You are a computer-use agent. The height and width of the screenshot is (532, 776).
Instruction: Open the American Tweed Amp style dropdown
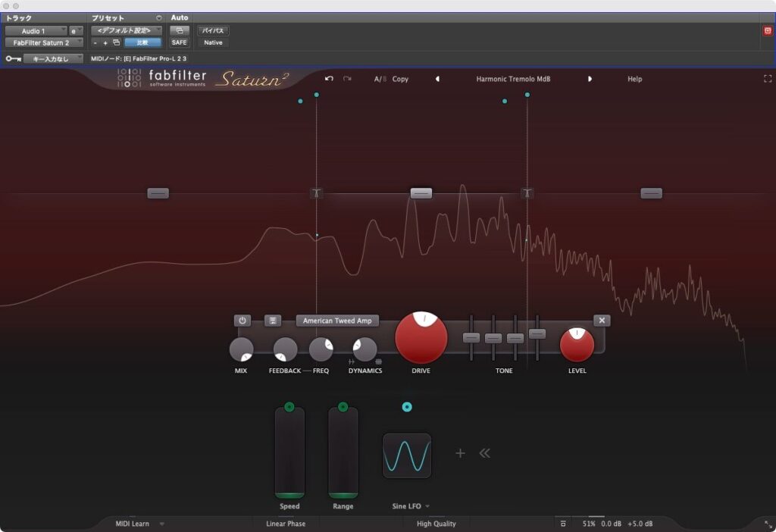[x=337, y=321]
